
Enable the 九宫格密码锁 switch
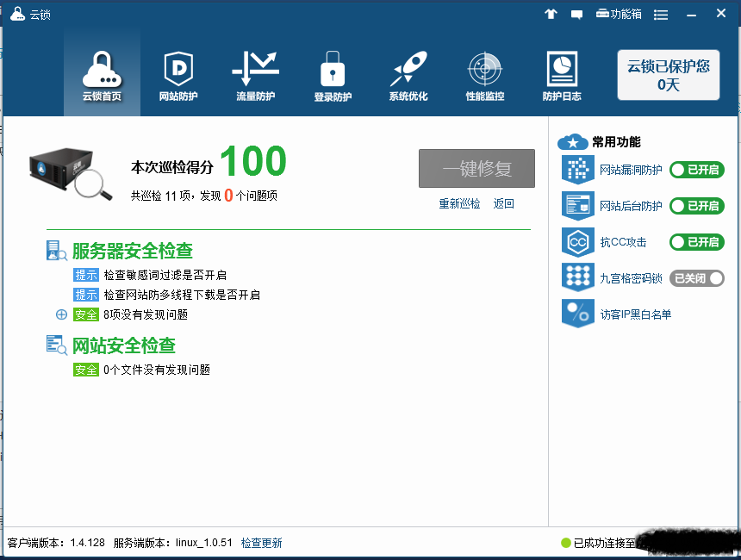point(696,278)
